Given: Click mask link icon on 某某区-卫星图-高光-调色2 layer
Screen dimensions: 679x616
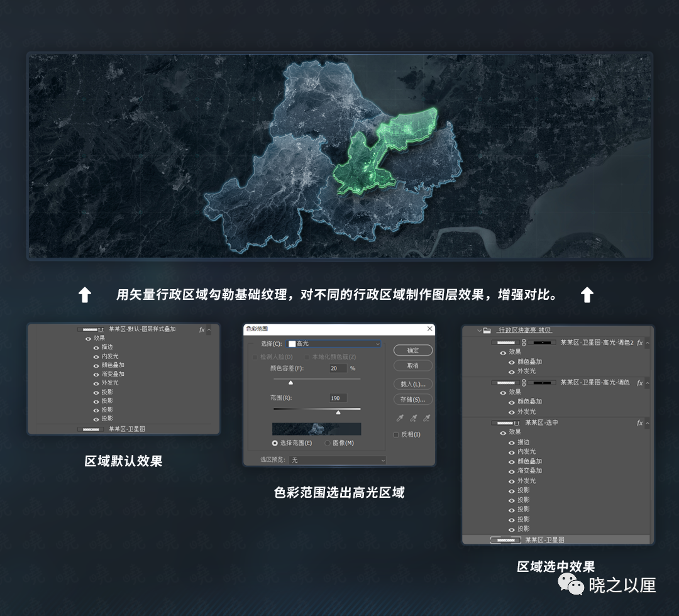Looking at the screenshot, I should (x=524, y=343).
